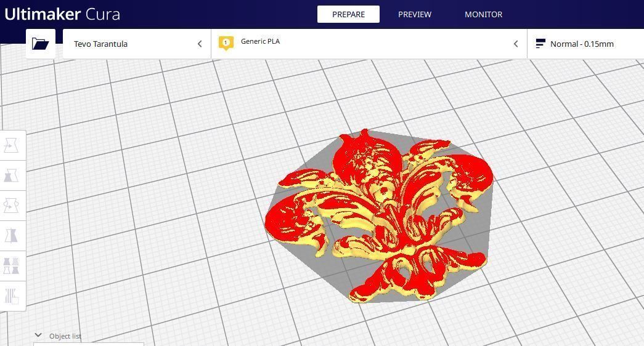Click the Ultimaker Cura logo
Image resolution: width=644 pixels, height=346 pixels.
click(62, 14)
